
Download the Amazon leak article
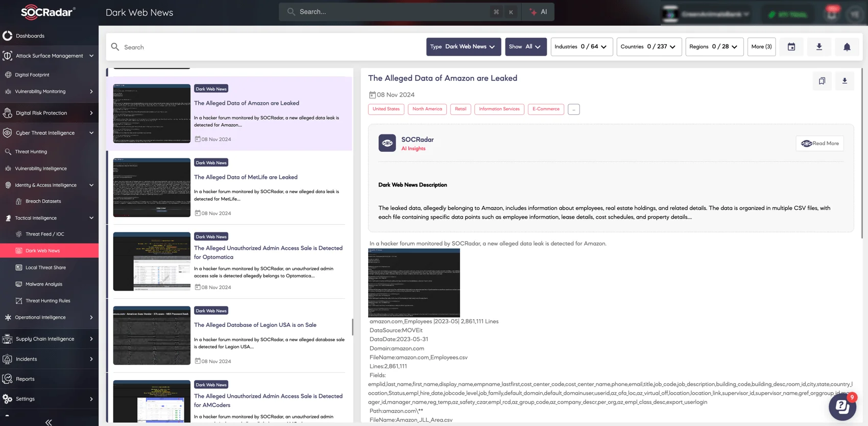click(845, 81)
